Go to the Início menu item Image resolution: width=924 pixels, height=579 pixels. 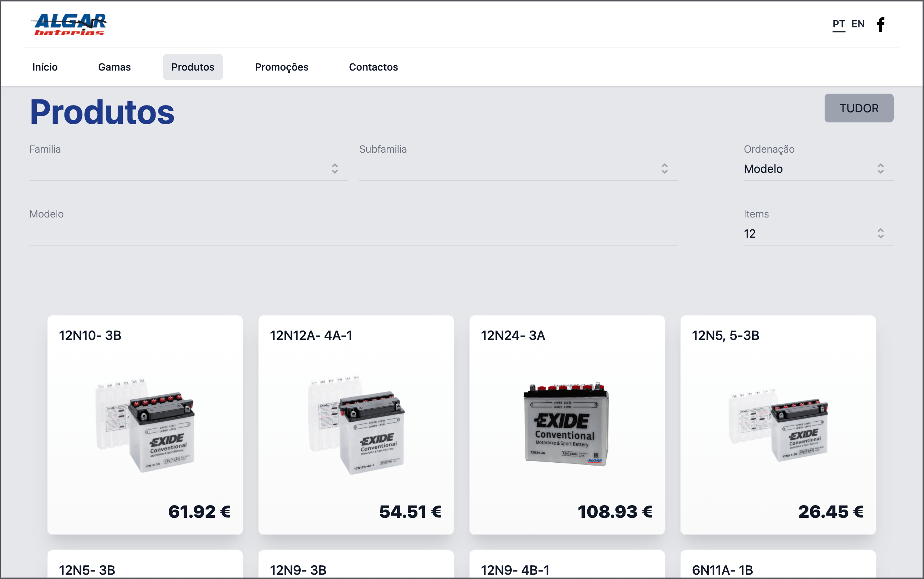tap(45, 67)
